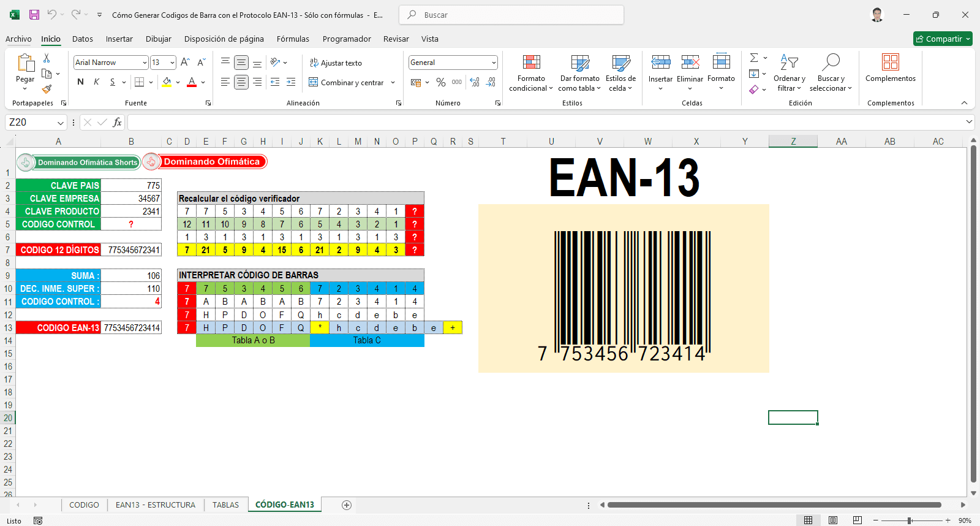
Task: Click the Insert Function fx icon
Action: coord(117,123)
